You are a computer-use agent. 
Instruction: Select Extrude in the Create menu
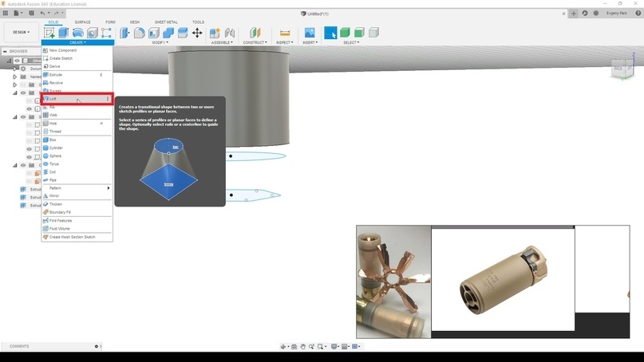[56, 74]
